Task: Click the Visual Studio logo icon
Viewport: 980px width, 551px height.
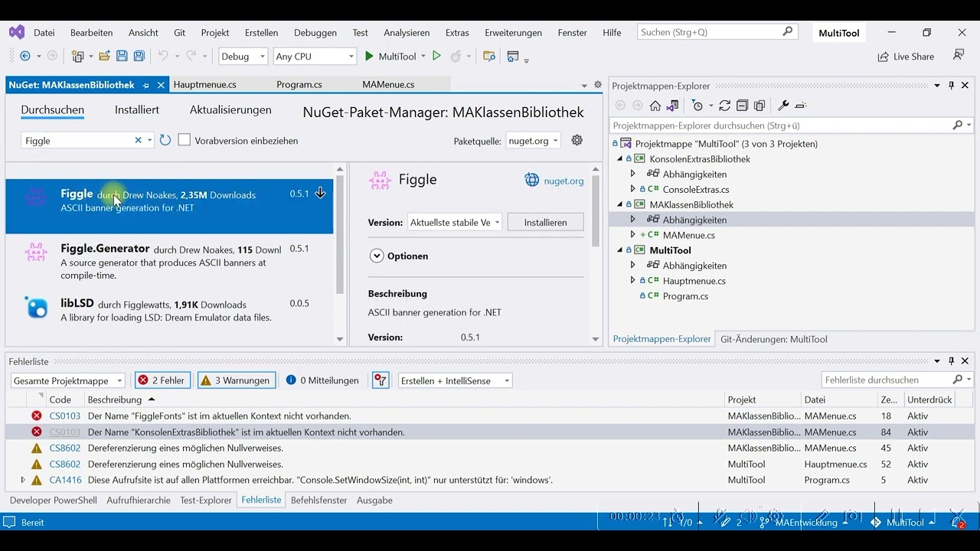Action: pos(16,32)
